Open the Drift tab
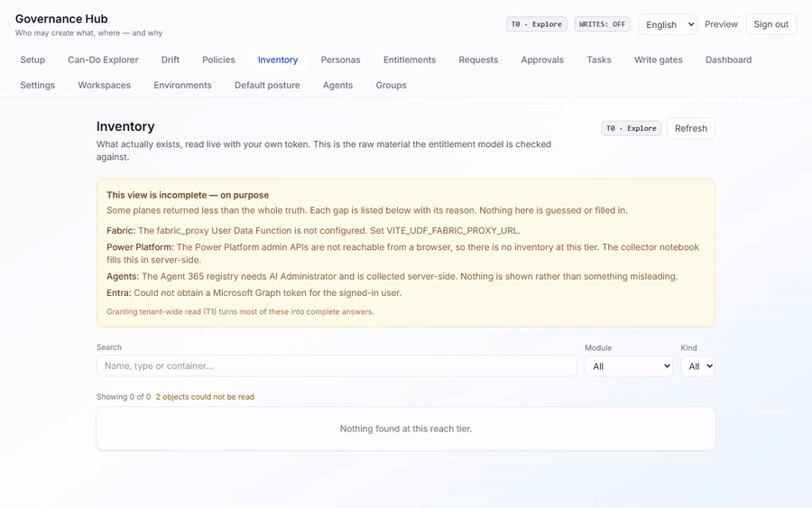812x508 pixels. coord(171,60)
